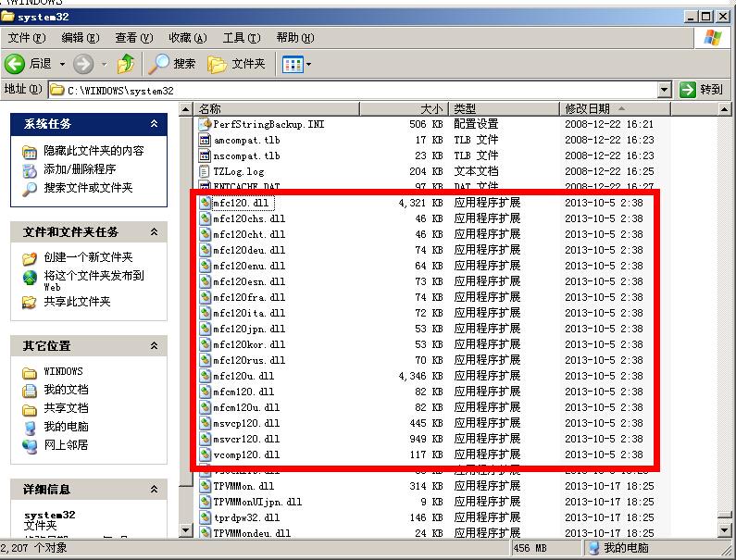Toggle the Folders (文件夹) pane button

coord(237,64)
